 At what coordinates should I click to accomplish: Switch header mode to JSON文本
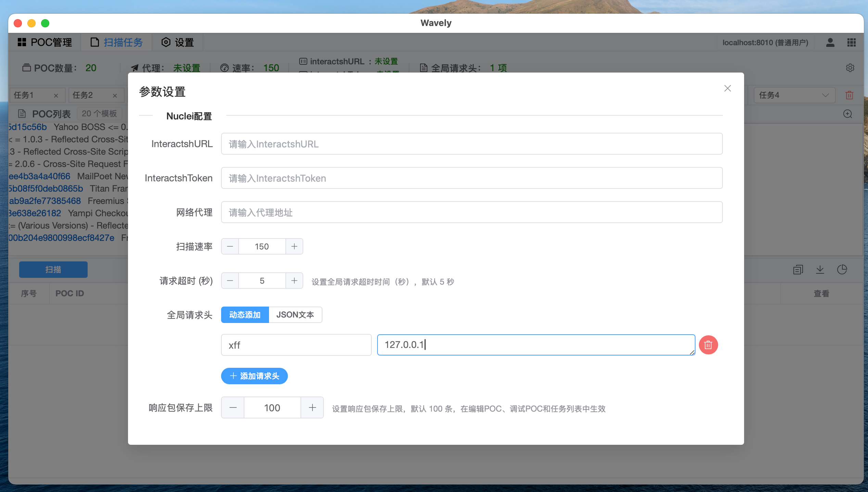coord(295,315)
